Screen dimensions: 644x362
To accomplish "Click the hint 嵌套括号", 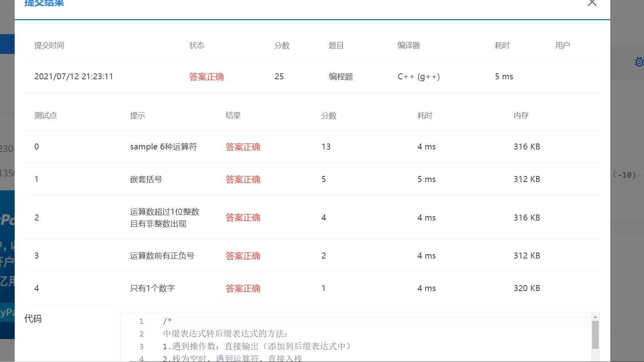I will click(x=146, y=179).
